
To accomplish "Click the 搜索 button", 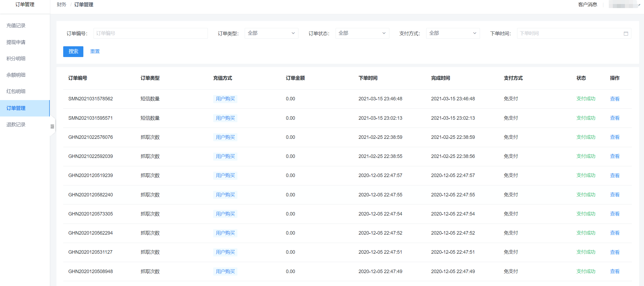I will [x=73, y=51].
